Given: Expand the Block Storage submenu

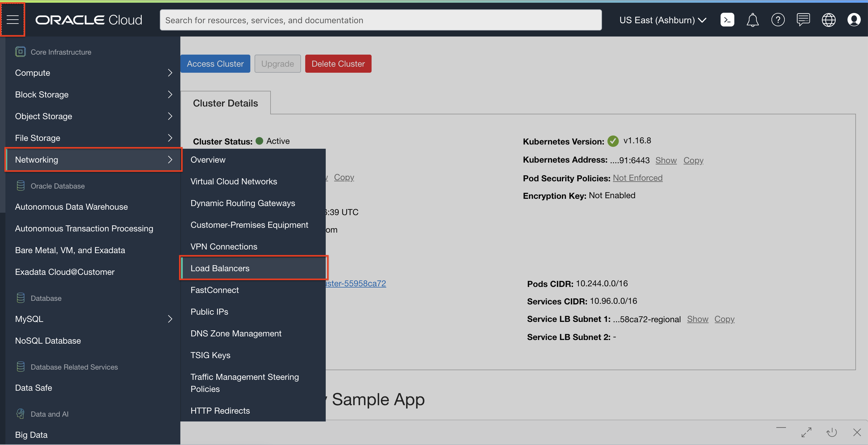Looking at the screenshot, I should pyautogui.click(x=93, y=95).
